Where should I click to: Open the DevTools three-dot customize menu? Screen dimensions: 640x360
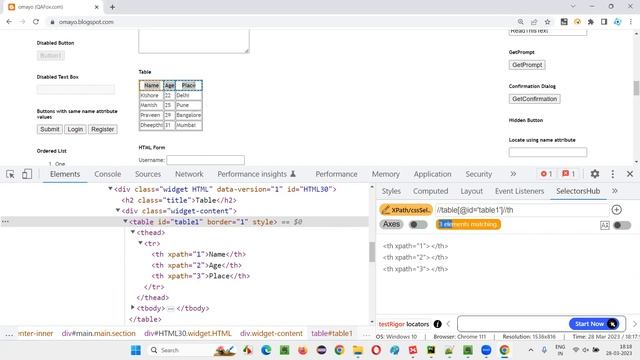(x=613, y=174)
